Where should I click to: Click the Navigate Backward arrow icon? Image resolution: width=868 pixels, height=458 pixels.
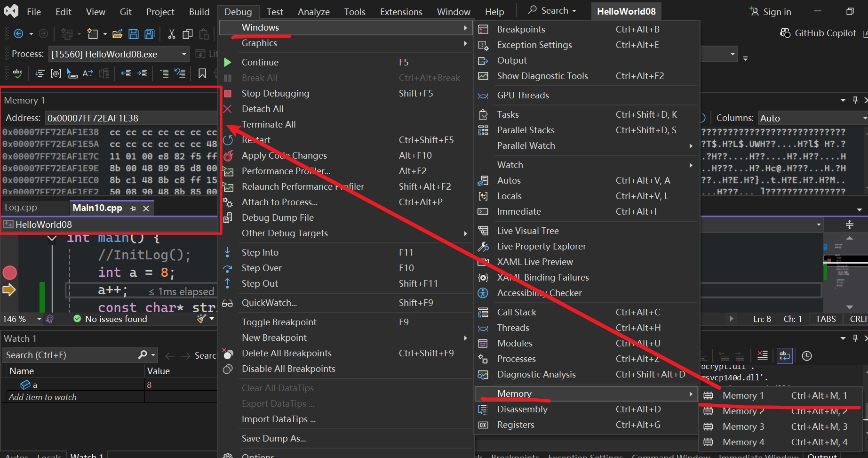pyautogui.click(x=18, y=34)
